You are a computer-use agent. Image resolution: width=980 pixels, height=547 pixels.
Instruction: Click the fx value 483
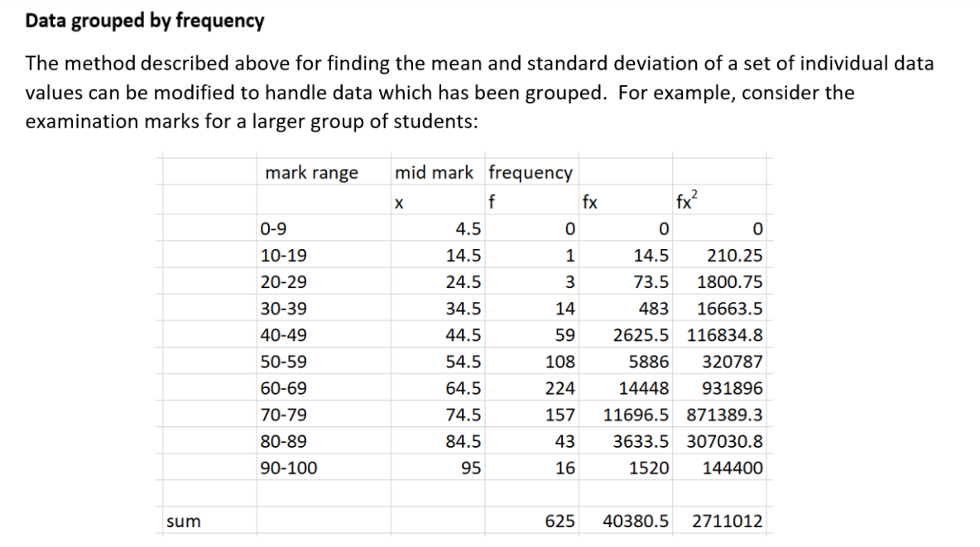pos(654,309)
